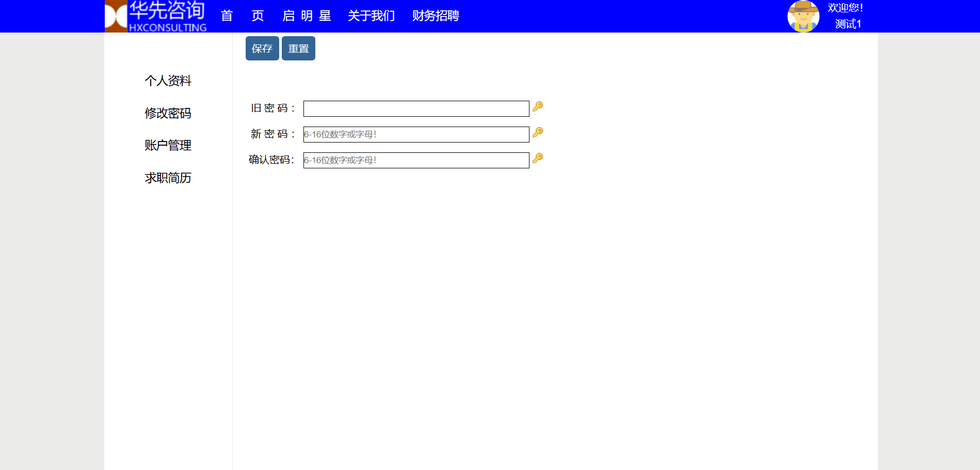Screen dimensions: 980x470
Task: Open the 启明星 navigation item
Action: click(307, 16)
